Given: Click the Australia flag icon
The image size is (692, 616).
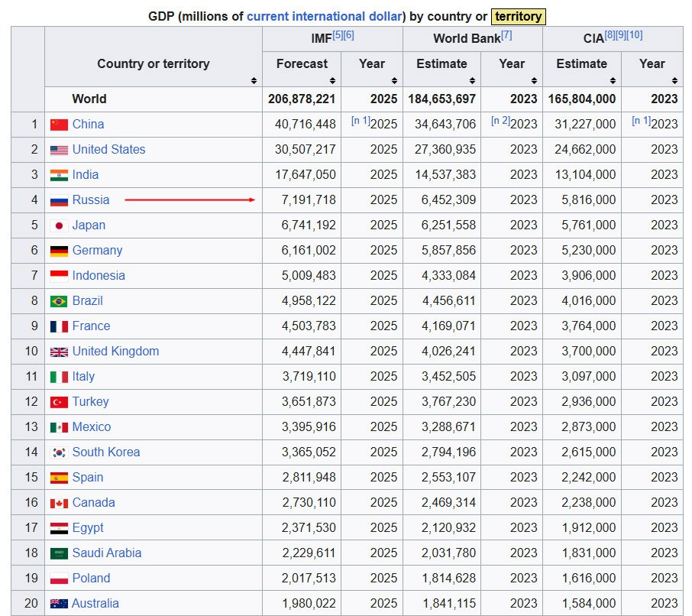Looking at the screenshot, I should (59, 604).
